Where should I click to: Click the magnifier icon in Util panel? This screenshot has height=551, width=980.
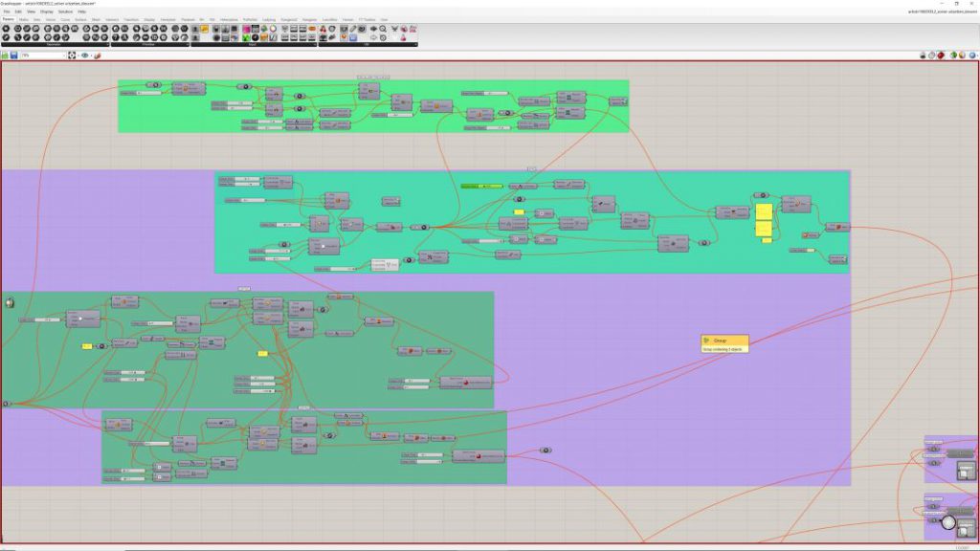pos(383,30)
